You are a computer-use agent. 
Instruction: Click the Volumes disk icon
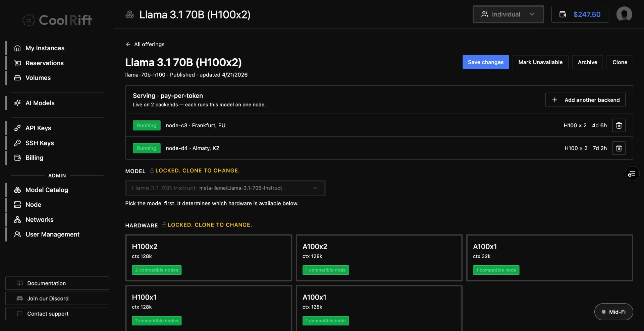coord(17,78)
